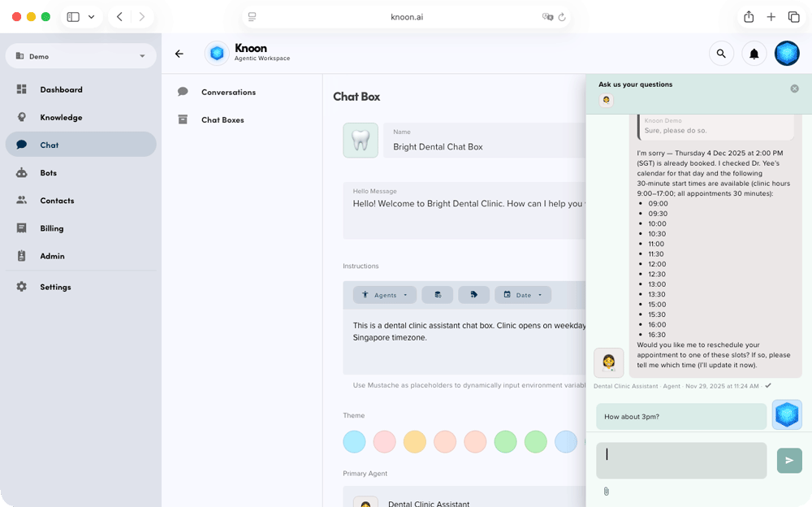
Task: Select the green theme color swatch
Action: pyautogui.click(x=505, y=441)
